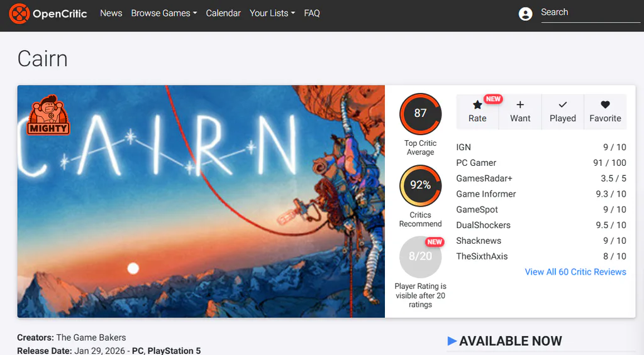Click the 92% Critics Recommend circle

(420, 185)
